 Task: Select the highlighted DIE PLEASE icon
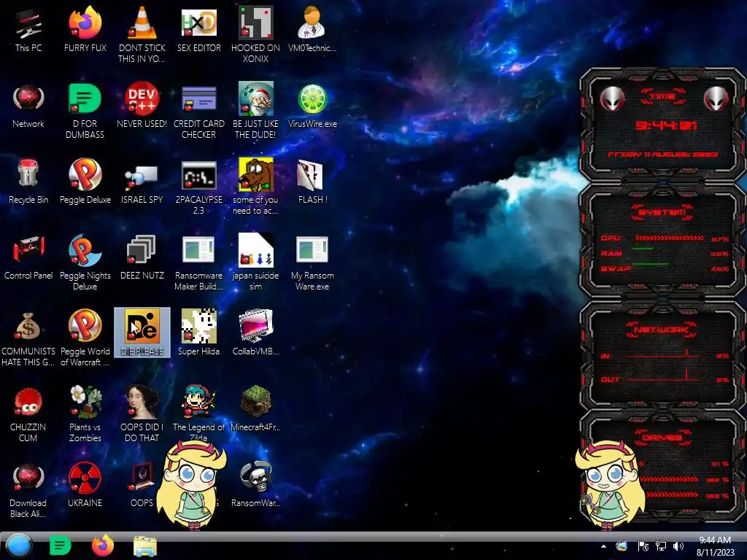pyautogui.click(x=142, y=332)
